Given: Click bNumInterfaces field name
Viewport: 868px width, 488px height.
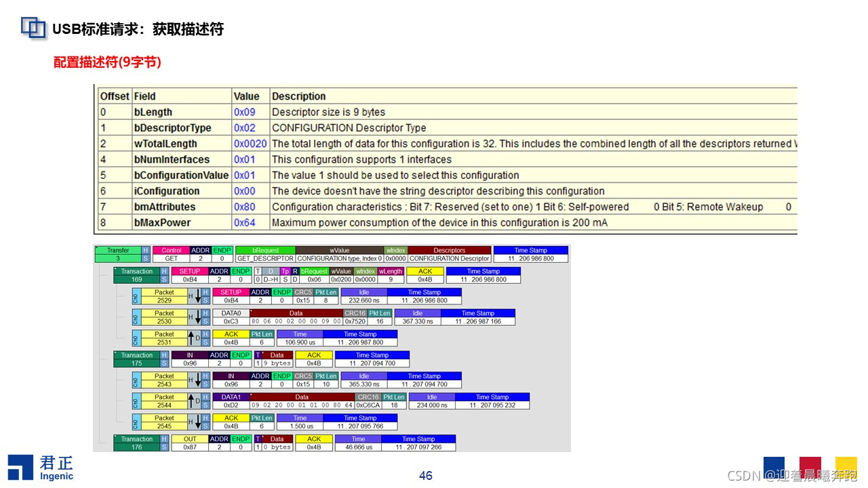Looking at the screenshot, I should pos(172,159).
